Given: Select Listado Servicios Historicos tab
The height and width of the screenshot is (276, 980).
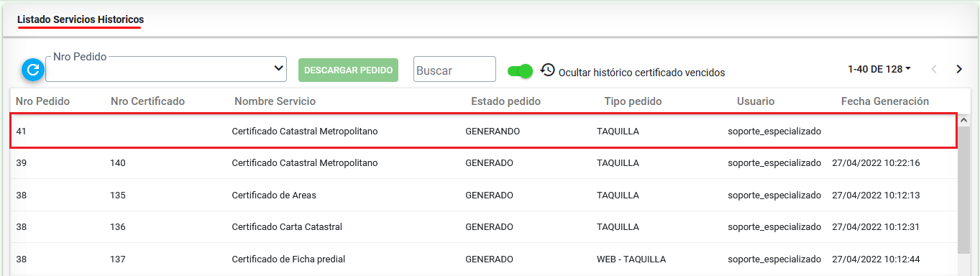Looking at the screenshot, I should (81, 19).
